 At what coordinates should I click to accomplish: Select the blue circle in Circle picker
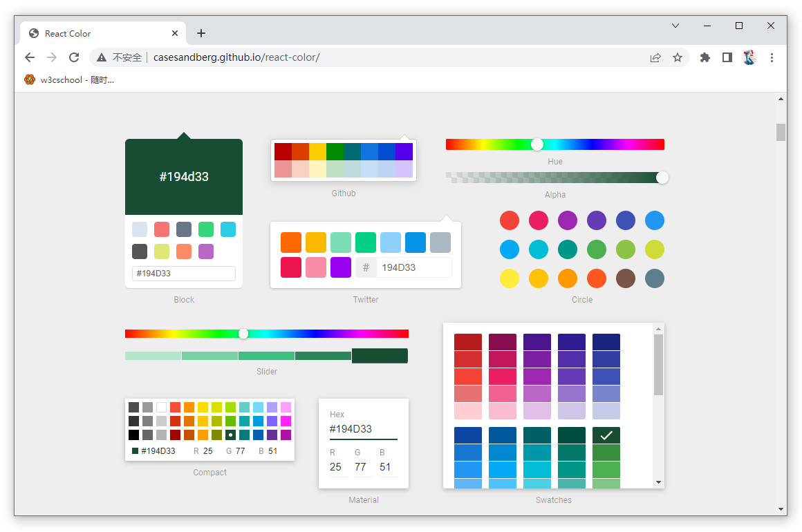click(654, 220)
